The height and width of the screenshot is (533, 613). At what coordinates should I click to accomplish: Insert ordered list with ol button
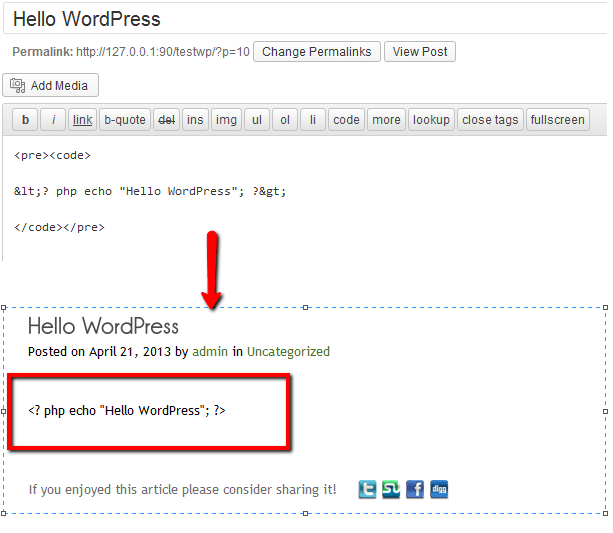(285, 120)
